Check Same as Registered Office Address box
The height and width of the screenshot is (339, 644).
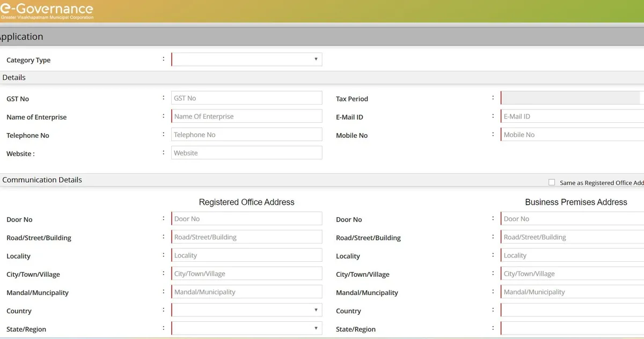pos(552,182)
